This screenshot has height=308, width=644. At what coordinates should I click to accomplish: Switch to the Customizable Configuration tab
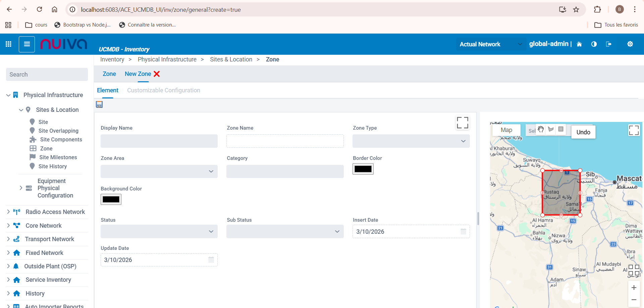coord(163,90)
